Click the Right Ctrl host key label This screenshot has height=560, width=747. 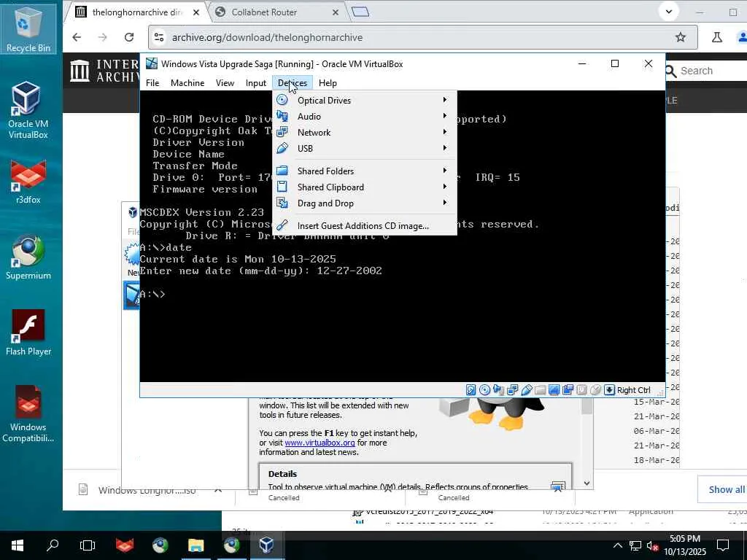coord(634,390)
